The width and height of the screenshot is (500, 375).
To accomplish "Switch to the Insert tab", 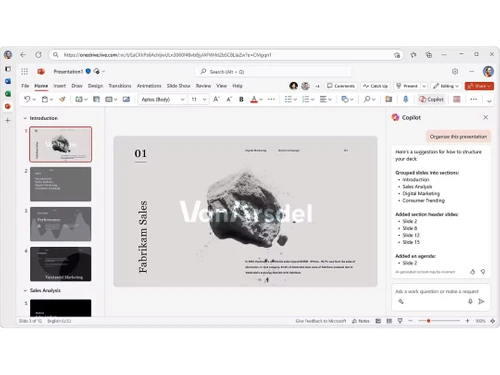I will tap(60, 86).
